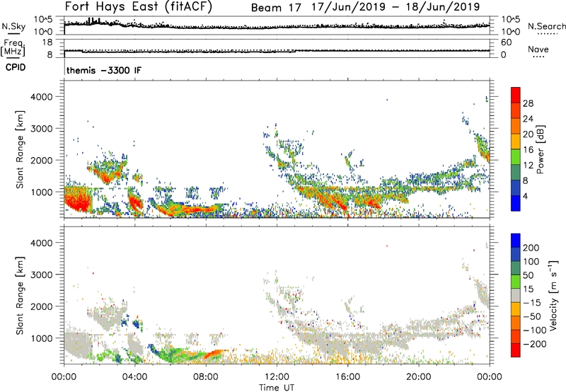Click the 'N.Search' legend label

point(546,26)
